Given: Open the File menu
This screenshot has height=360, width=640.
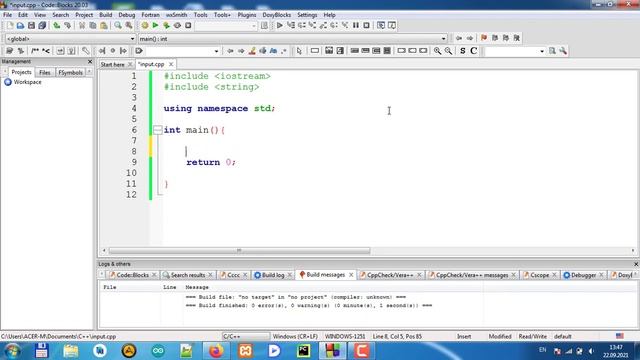Looking at the screenshot, I should point(7,15).
